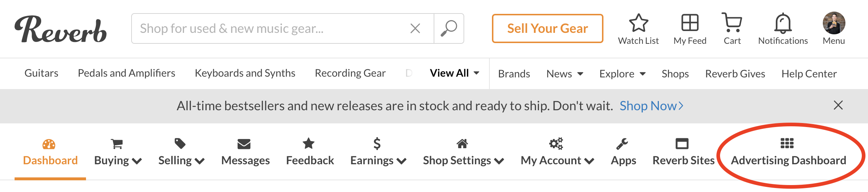868x192 pixels.
Task: Open Messages envelope icon
Action: (244, 144)
